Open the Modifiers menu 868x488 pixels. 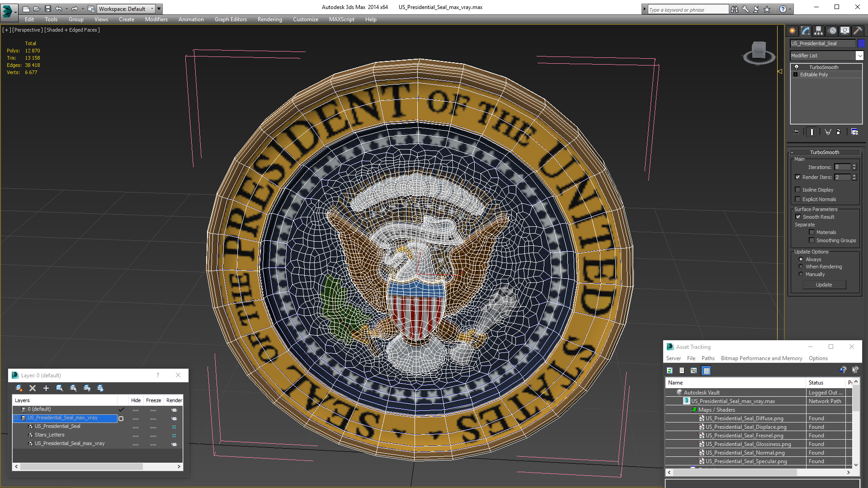point(156,19)
